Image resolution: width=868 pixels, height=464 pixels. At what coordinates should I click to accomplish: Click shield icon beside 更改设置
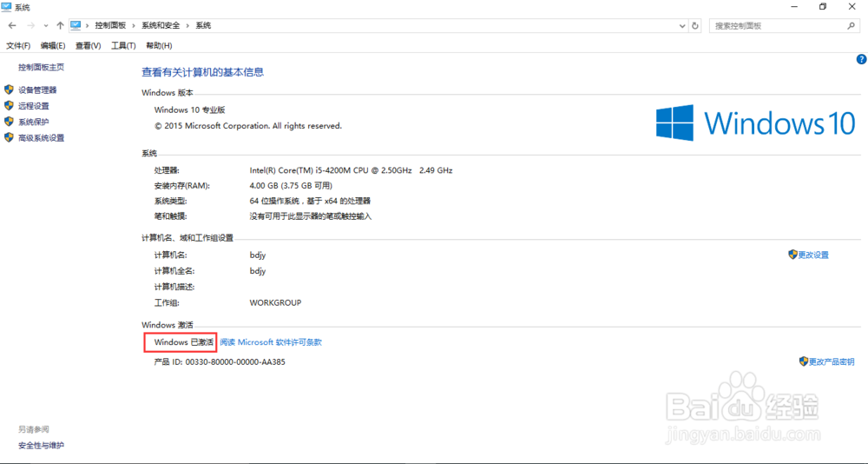point(792,255)
